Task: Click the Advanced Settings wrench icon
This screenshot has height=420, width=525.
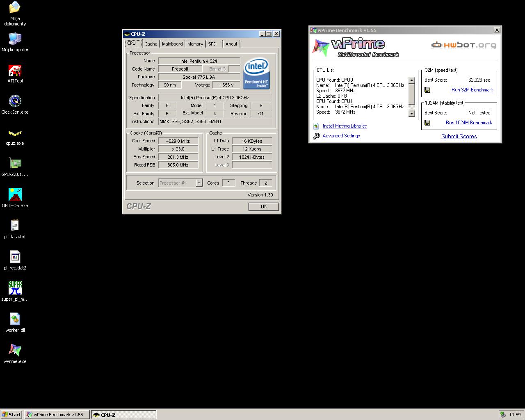Action: pyautogui.click(x=316, y=136)
